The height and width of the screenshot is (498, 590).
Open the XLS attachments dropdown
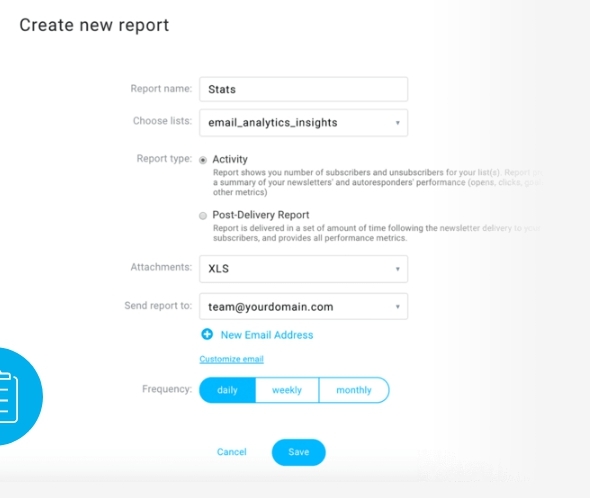point(303,269)
